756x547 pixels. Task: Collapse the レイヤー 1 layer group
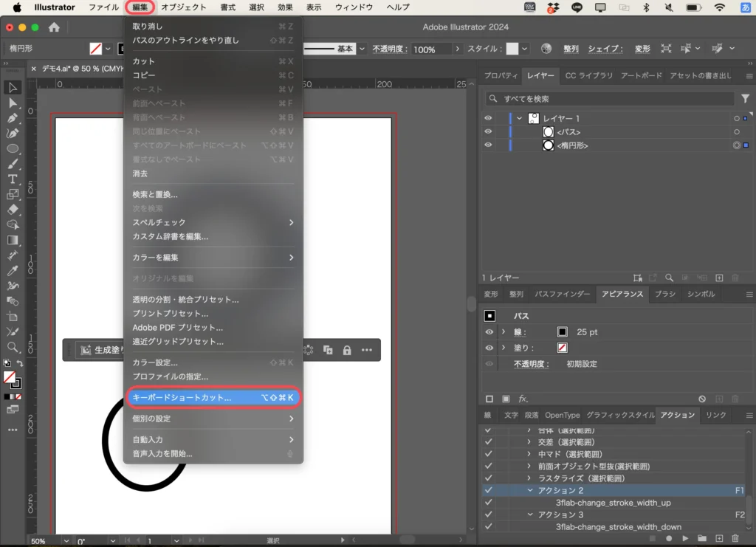click(x=519, y=119)
